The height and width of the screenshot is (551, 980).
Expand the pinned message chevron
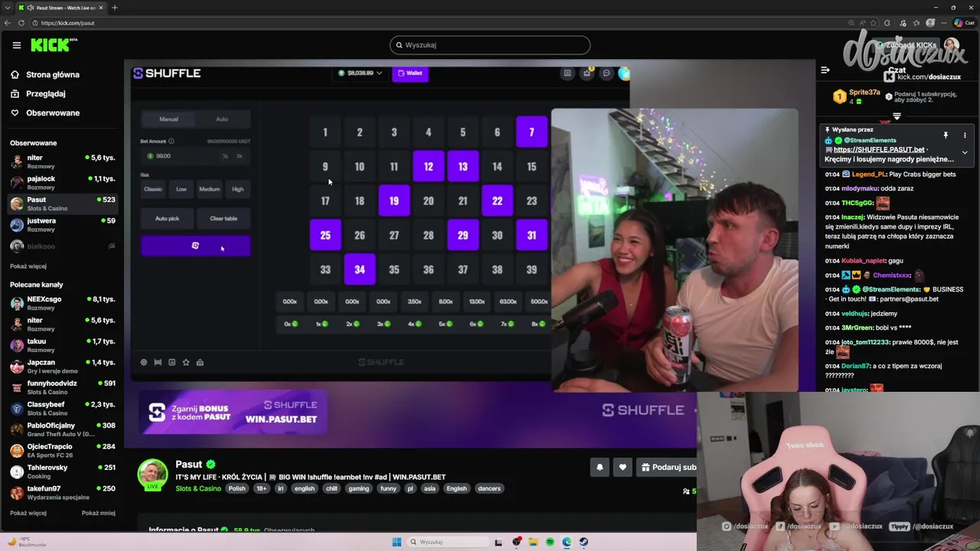(x=965, y=152)
